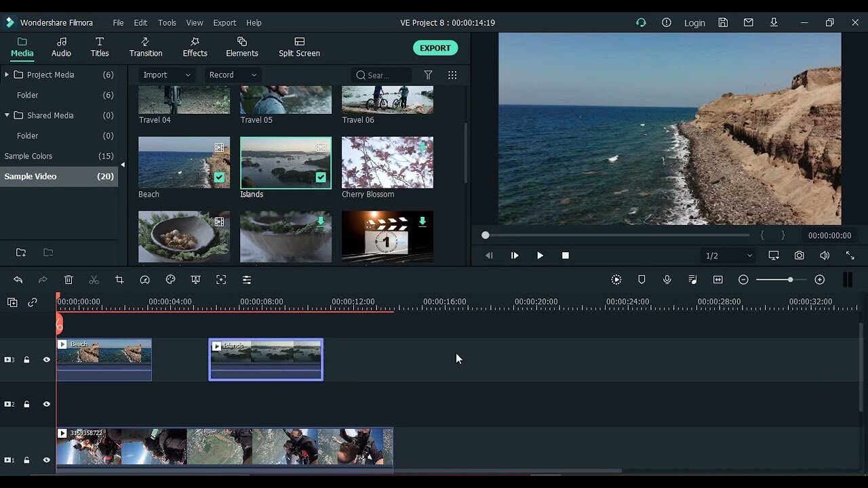Viewport: 868px width, 488px height.
Task: Stop playback with the square button
Action: coord(566,256)
